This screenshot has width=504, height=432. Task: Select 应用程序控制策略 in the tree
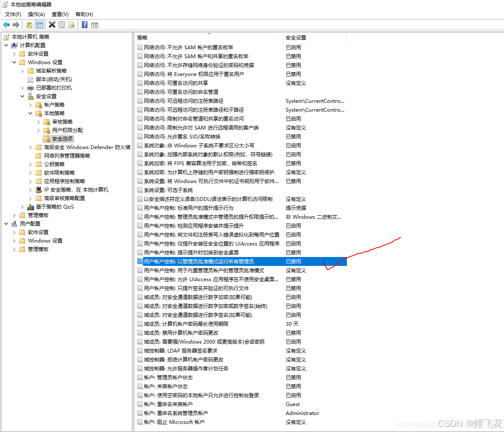pyautogui.click(x=64, y=181)
